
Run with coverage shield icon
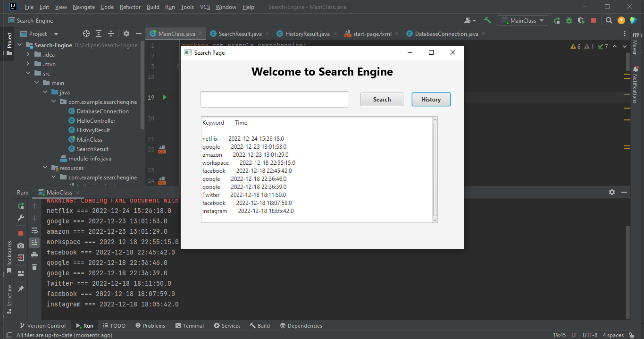[581, 20]
